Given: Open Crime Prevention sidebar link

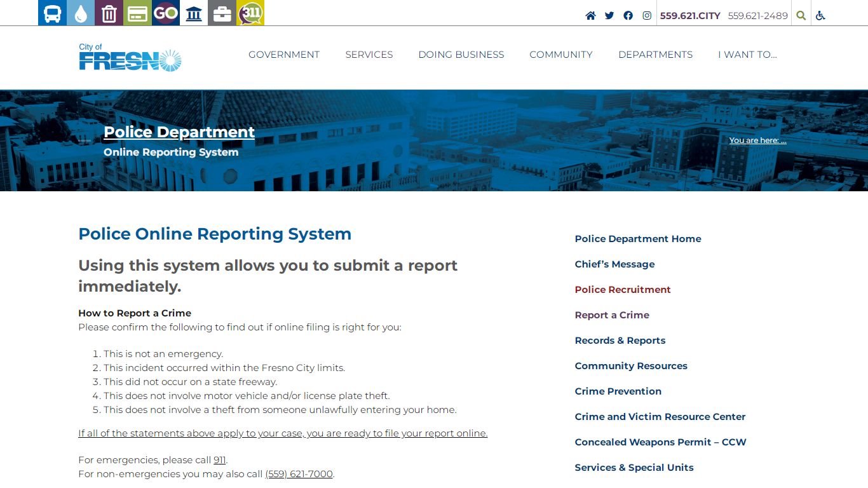Looking at the screenshot, I should (618, 391).
